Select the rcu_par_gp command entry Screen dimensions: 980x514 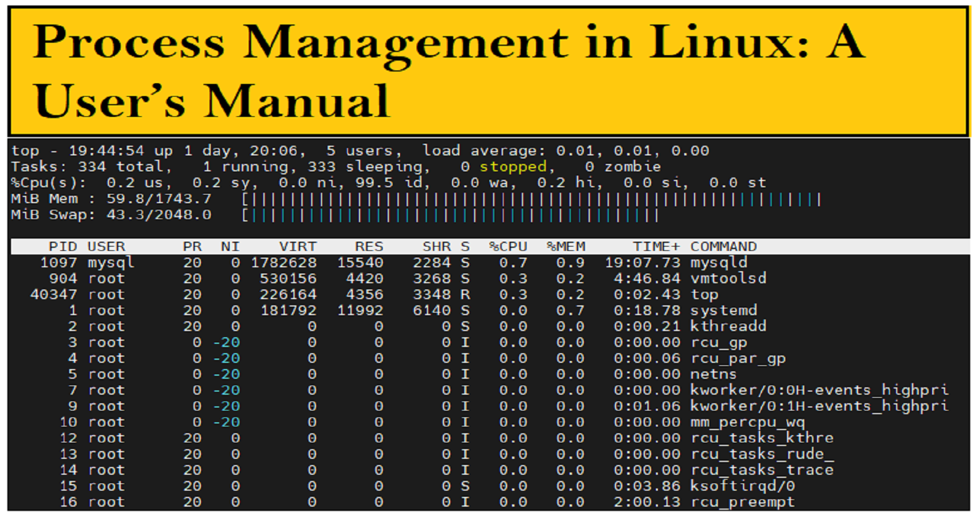pos(738,359)
